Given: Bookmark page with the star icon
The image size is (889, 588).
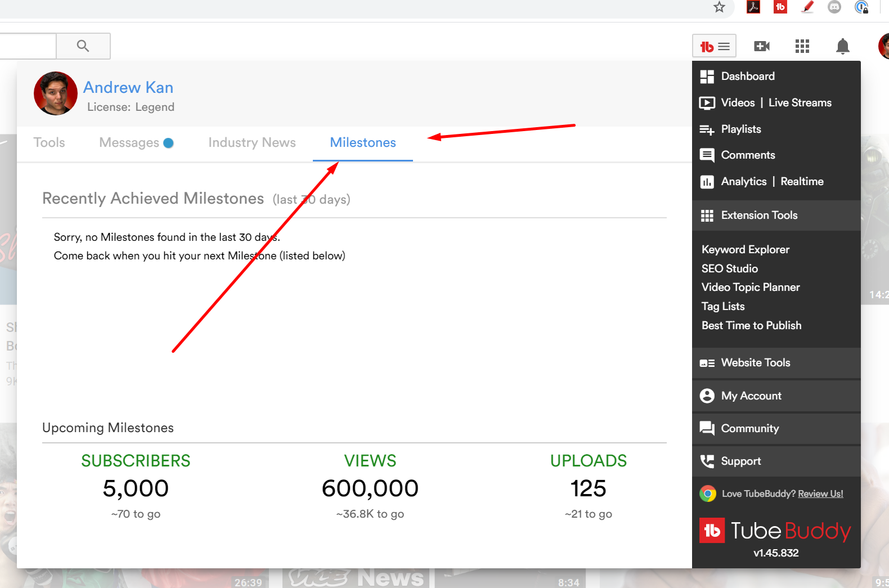Looking at the screenshot, I should (719, 7).
